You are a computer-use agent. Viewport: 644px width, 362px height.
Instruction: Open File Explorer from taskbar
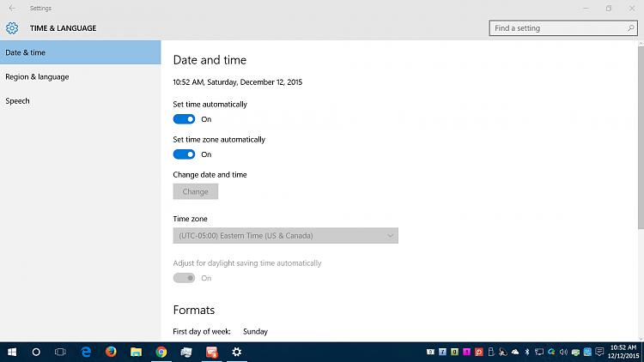(x=136, y=353)
